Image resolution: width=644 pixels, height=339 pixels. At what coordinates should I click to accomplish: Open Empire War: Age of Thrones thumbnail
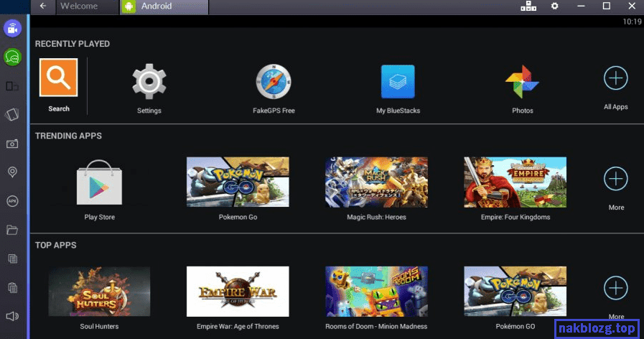(238, 292)
